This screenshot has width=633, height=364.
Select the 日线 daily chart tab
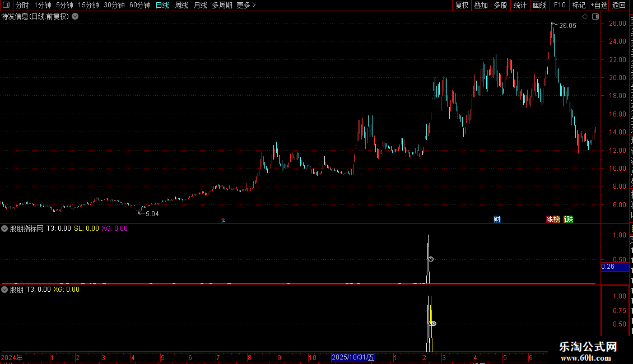pos(162,5)
